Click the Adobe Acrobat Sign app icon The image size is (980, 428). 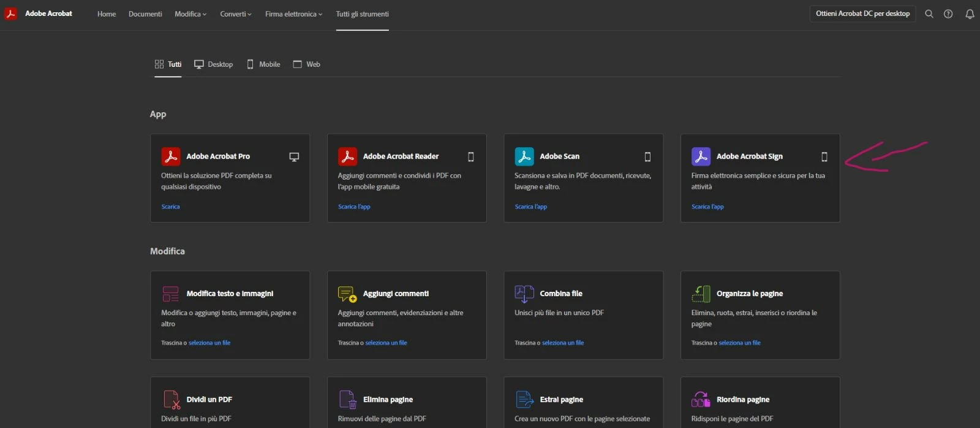coord(701,156)
